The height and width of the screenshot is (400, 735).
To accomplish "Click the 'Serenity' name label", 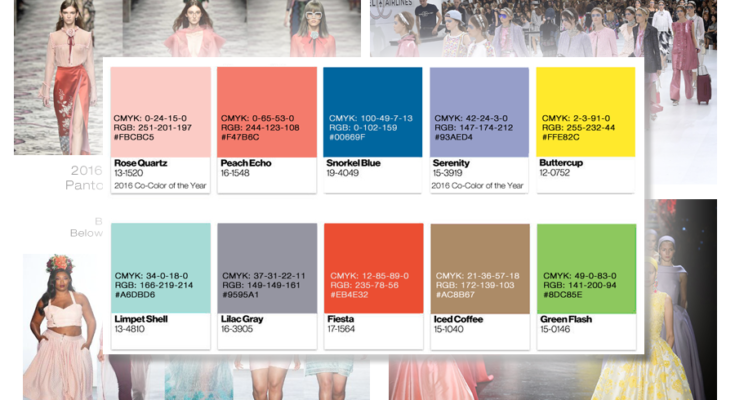I will pyautogui.click(x=451, y=163).
